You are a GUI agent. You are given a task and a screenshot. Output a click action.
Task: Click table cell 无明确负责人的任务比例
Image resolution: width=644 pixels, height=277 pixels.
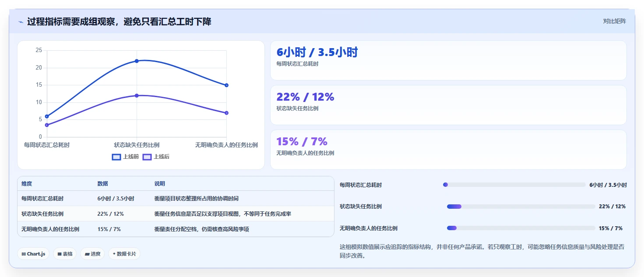(50, 229)
